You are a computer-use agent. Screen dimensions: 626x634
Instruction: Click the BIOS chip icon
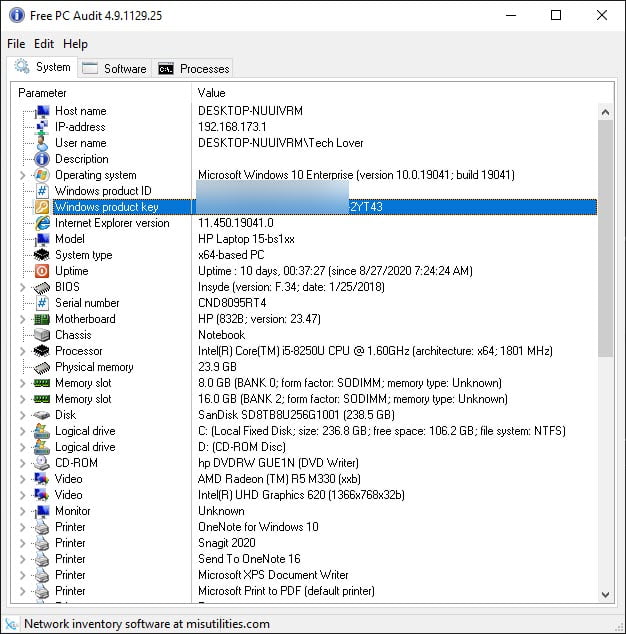tap(42, 287)
